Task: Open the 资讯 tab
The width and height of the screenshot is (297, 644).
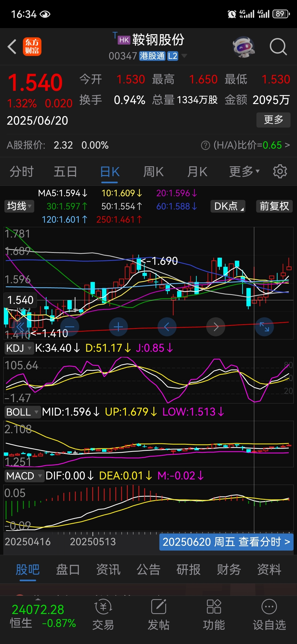Action: [x=108, y=570]
